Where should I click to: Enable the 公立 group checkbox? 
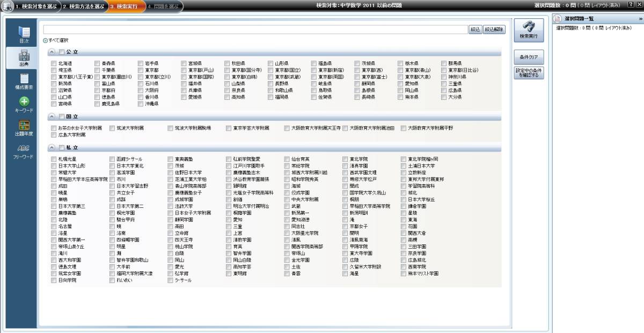[x=61, y=52]
